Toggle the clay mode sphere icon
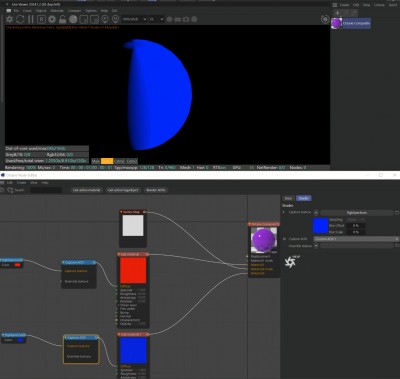Image resolution: width=400 pixels, height=379 pixels. click(73, 19)
